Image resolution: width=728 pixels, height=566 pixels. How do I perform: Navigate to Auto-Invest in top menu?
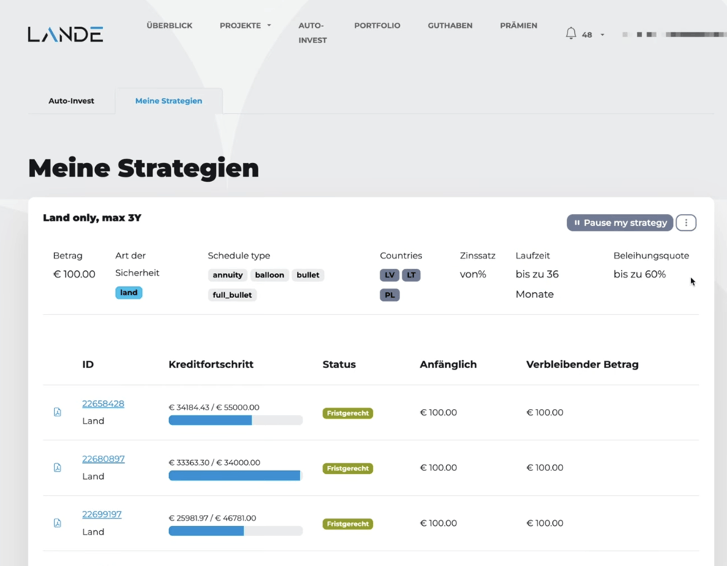point(312,33)
